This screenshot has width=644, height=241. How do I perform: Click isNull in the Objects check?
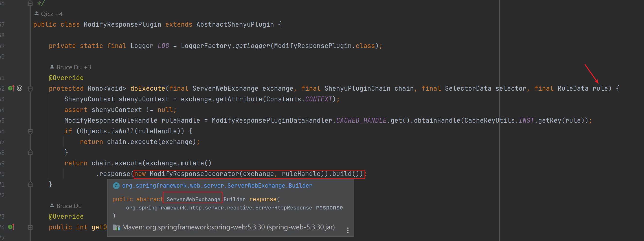tap(123, 131)
